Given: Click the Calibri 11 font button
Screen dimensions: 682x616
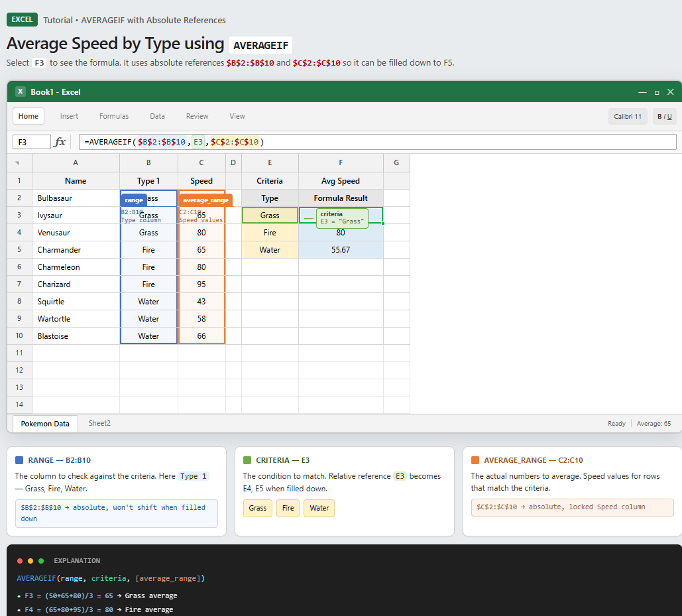Looking at the screenshot, I should pyautogui.click(x=628, y=116).
